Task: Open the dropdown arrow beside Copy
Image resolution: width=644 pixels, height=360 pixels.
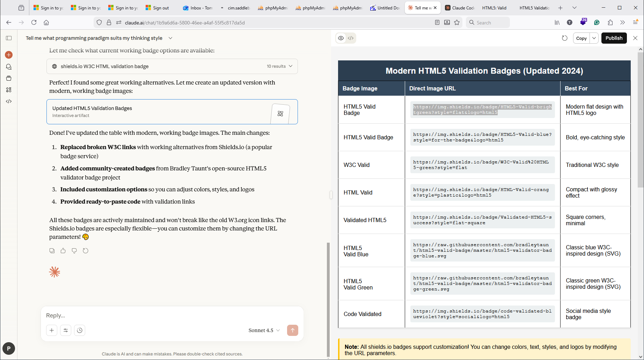Action: tap(594, 38)
